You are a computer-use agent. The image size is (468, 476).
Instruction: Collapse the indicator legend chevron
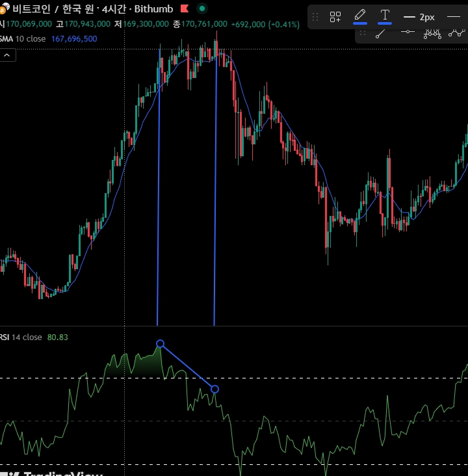(x=7, y=55)
